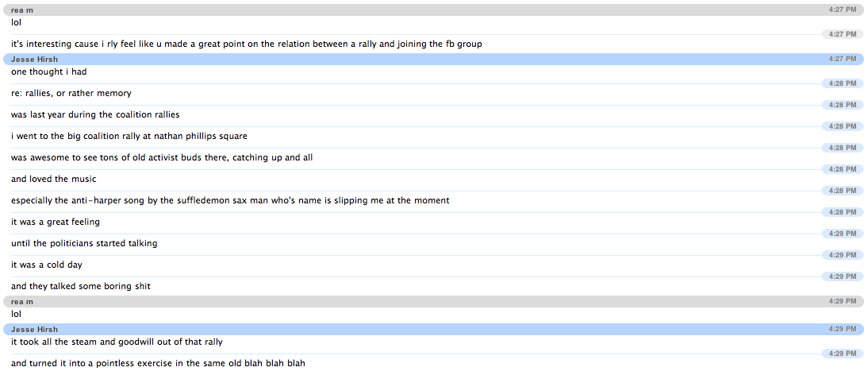The height and width of the screenshot is (371, 868).
Task: Click the 'pointless exercise' blah blah blah message
Action: pyautogui.click(x=158, y=363)
